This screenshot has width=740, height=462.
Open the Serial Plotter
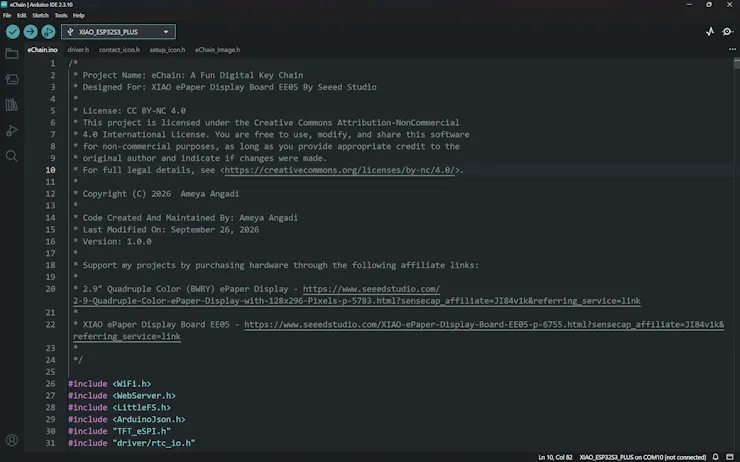coord(710,32)
